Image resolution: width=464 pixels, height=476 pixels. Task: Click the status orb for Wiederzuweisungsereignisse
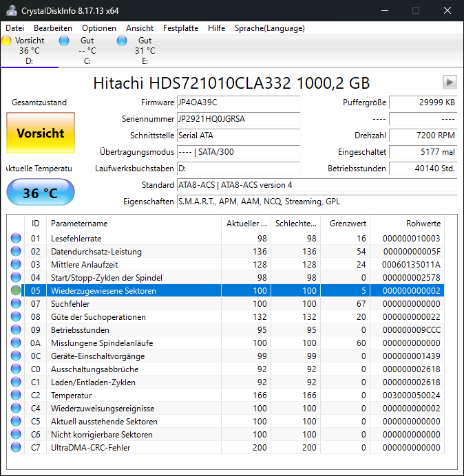16,408
